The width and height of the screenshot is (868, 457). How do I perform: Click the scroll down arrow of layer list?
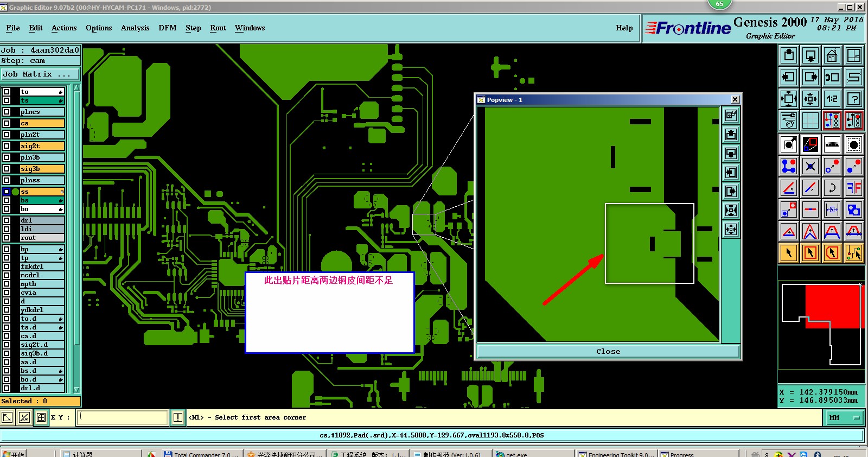click(x=76, y=390)
